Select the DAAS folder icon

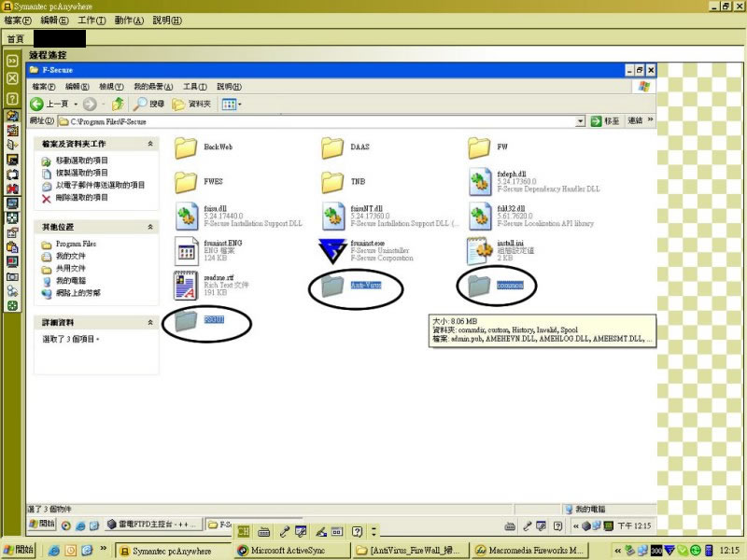pos(332,147)
